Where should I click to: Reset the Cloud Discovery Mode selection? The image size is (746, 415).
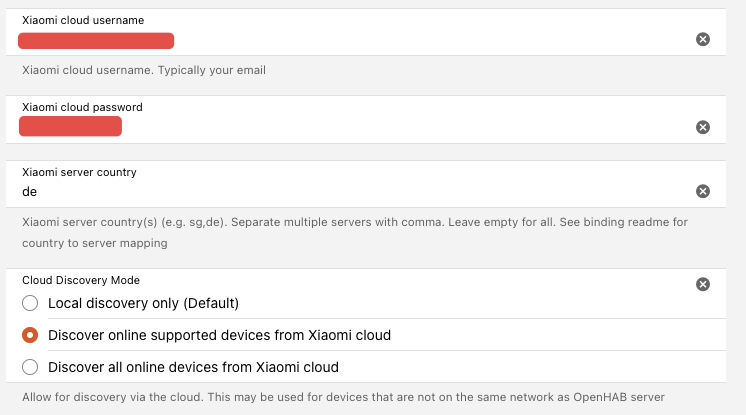point(702,284)
